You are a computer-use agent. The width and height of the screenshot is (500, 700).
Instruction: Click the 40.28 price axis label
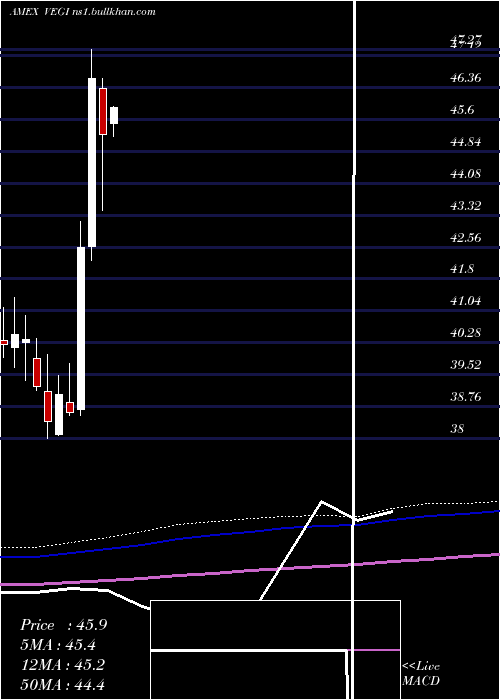point(466,333)
